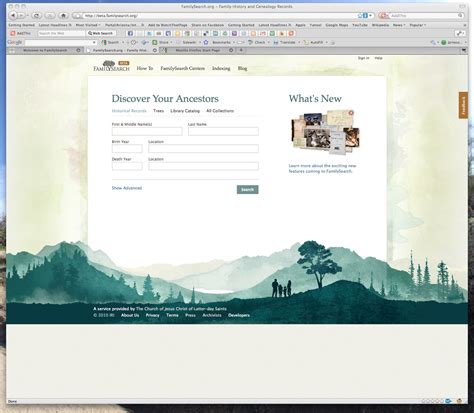Click the Google toolbar Search button

click(x=111, y=42)
